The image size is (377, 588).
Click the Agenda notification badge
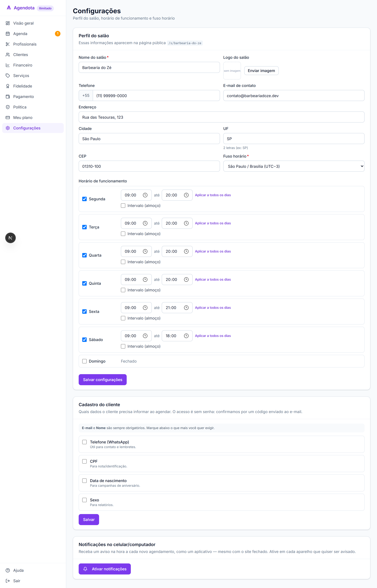pos(58,34)
